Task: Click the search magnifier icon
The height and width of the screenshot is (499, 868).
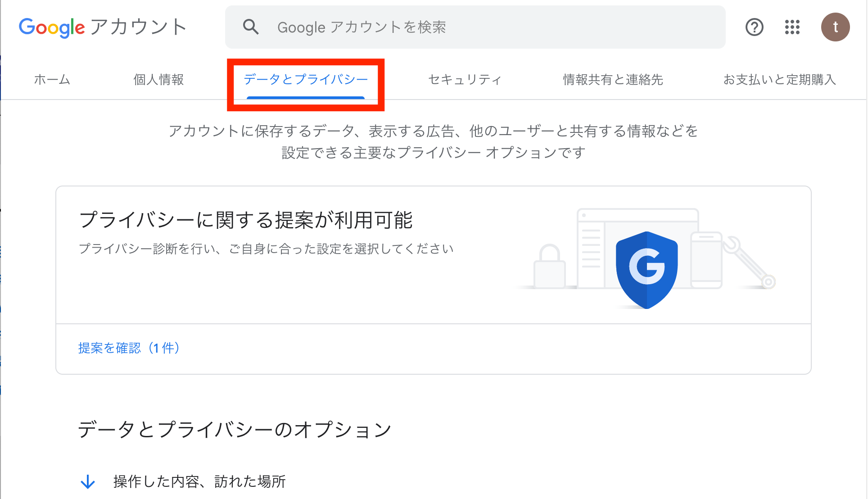Action: point(251,27)
